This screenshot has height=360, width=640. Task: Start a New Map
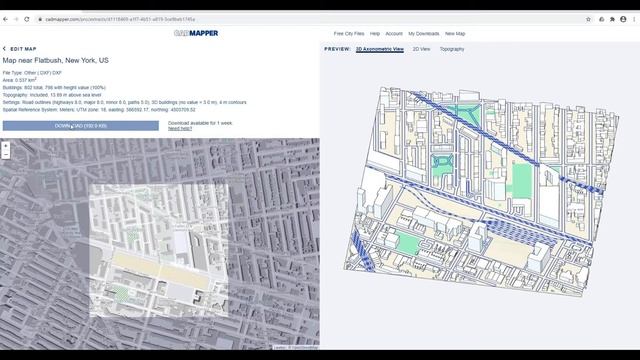[x=455, y=33]
